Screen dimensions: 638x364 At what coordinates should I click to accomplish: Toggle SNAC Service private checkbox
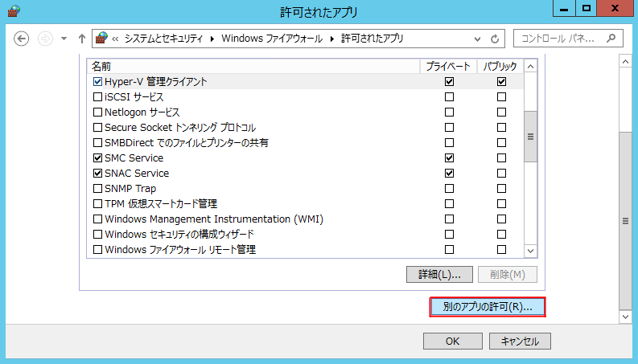pyautogui.click(x=449, y=173)
